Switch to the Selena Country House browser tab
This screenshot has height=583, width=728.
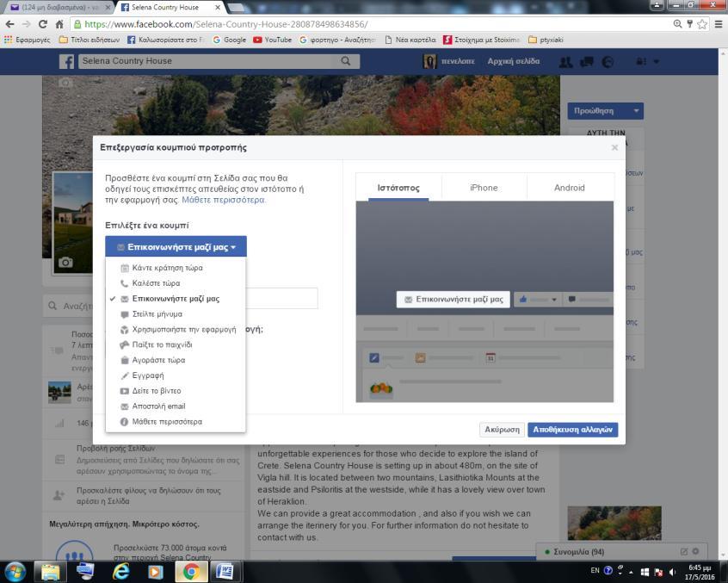coord(170,8)
